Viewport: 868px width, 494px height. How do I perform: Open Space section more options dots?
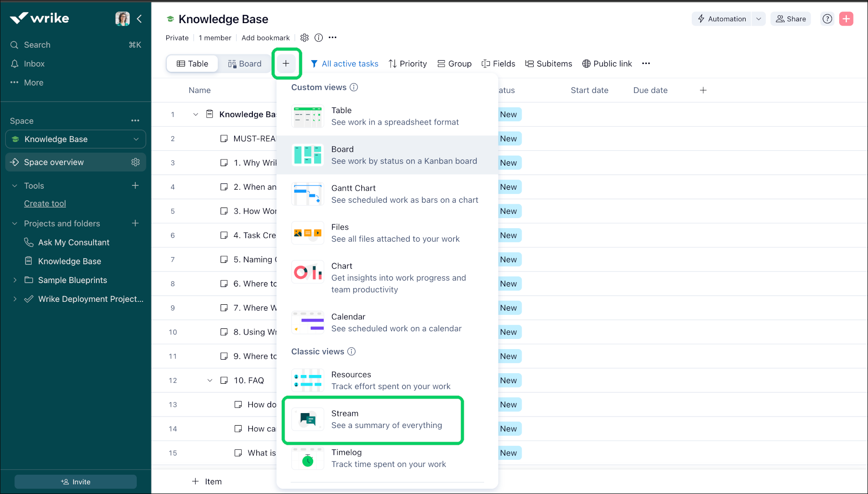[135, 121]
